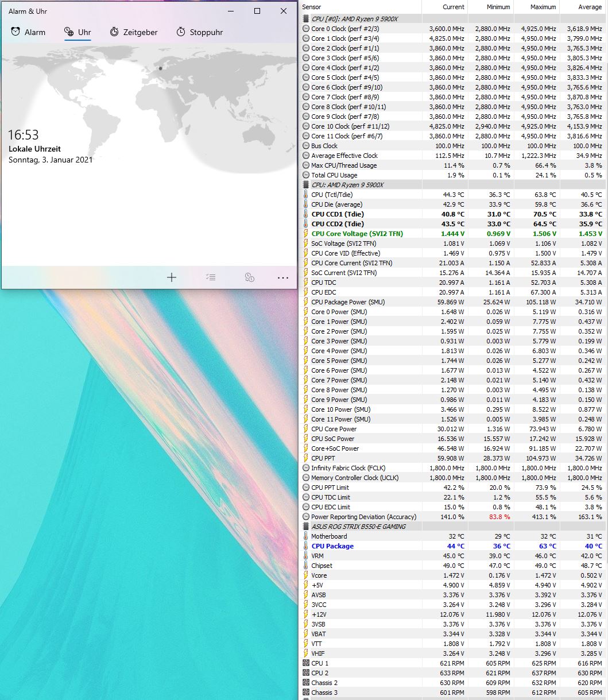The height and width of the screenshot is (700, 608).
Task: Click the clock icon beside Bus Clock
Action: pos(306,146)
